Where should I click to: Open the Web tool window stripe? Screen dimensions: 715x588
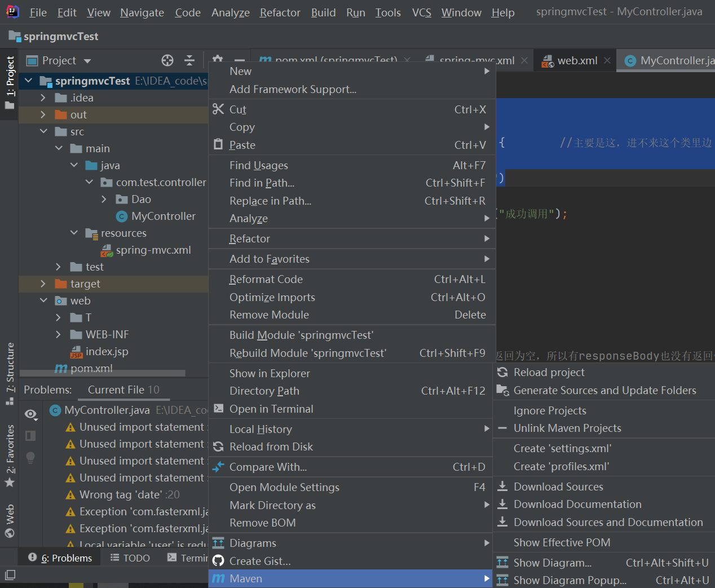coord(10,521)
